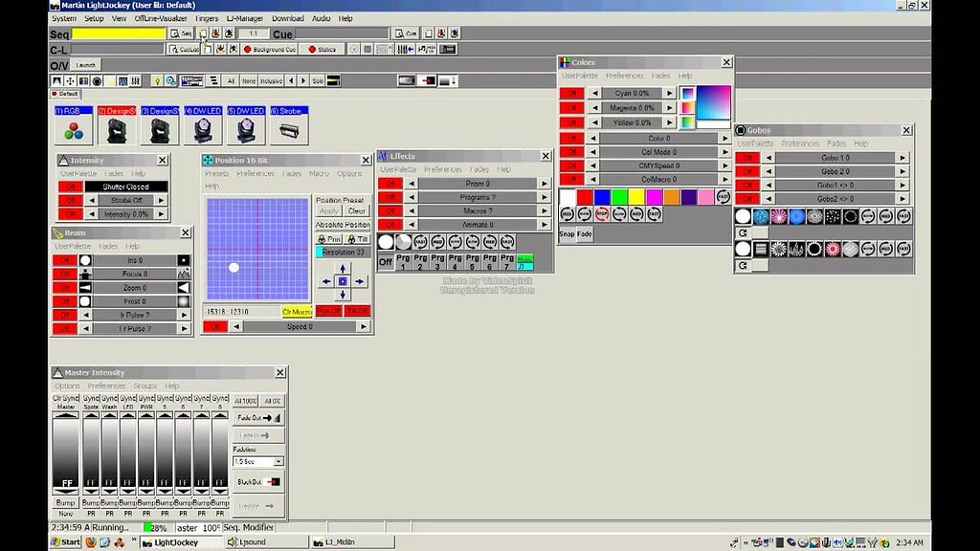
Task: Toggle the Off button next to Prism 0
Action: pos(391,184)
